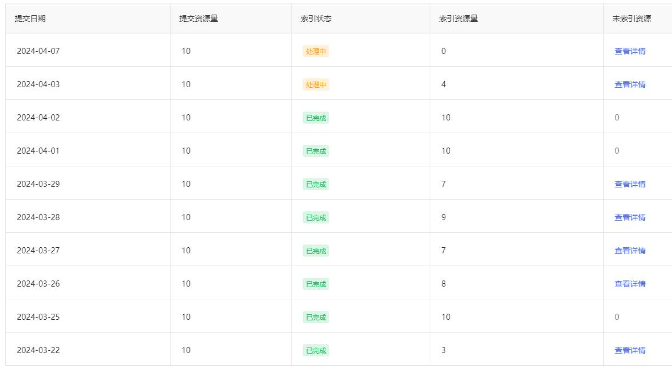Open 查看详情 link for 2024-04-03 row
Viewport: 672px width, 374px height.
coord(630,84)
